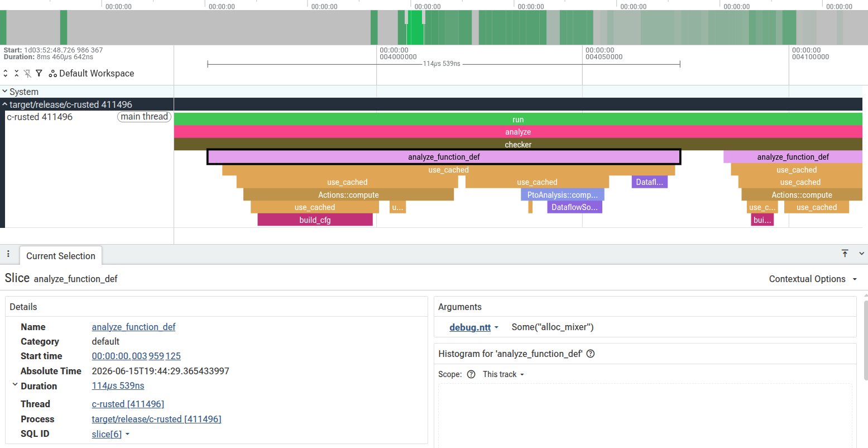
Task: Click the PtoAnalysis::comp... slice
Action: click(x=563, y=195)
